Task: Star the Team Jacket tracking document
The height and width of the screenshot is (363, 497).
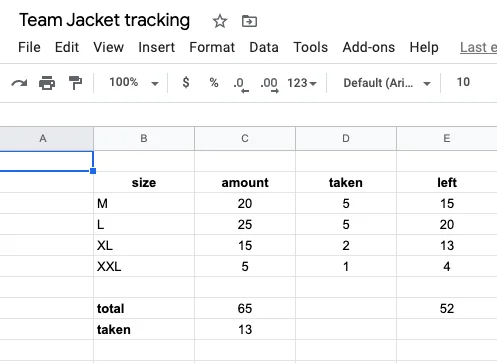Action: (x=220, y=21)
